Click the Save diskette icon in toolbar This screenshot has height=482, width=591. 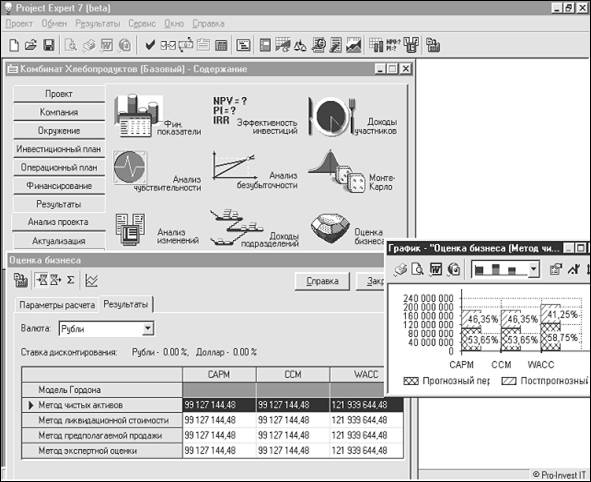coord(49,45)
